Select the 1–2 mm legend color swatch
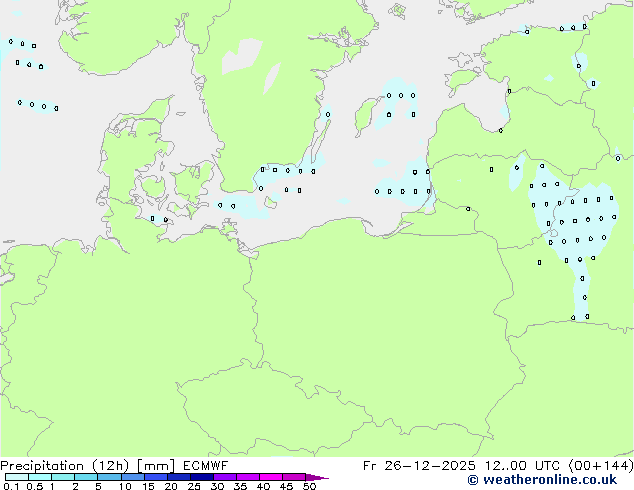The height and width of the screenshot is (490, 634). click(63, 477)
